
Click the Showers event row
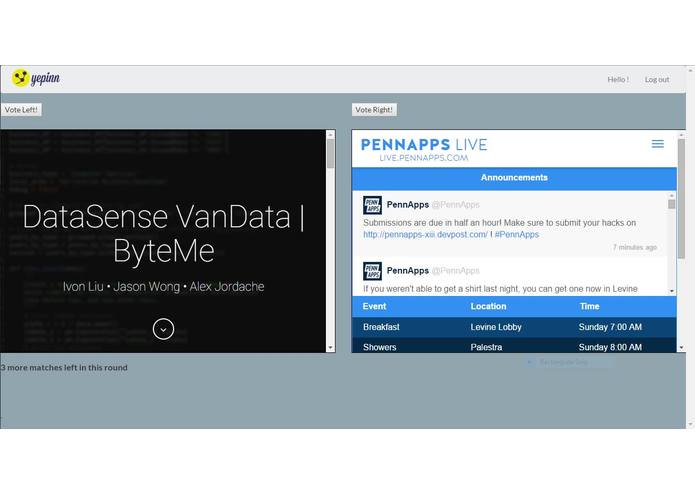(514, 346)
